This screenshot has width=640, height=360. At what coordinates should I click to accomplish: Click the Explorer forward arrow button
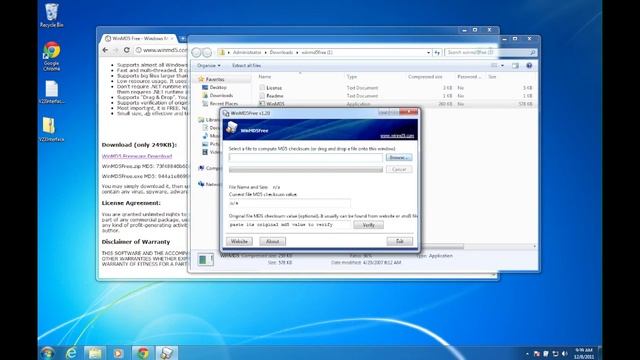[207, 53]
